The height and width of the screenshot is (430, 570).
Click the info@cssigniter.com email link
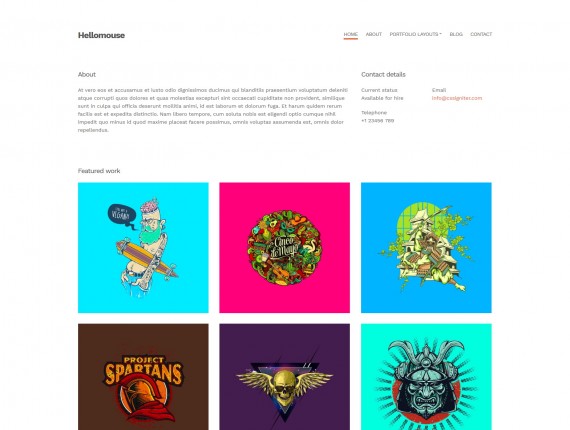(x=457, y=98)
